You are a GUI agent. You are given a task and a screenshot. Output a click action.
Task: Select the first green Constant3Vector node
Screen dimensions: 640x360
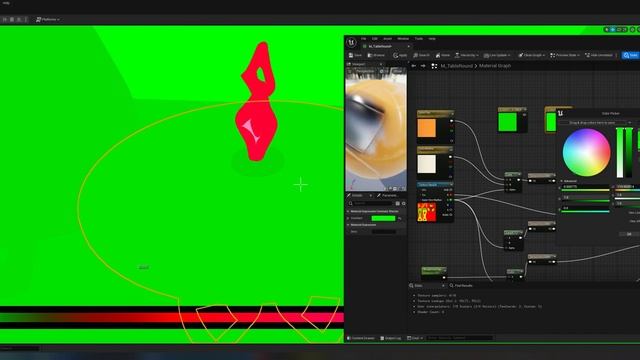[x=512, y=120]
